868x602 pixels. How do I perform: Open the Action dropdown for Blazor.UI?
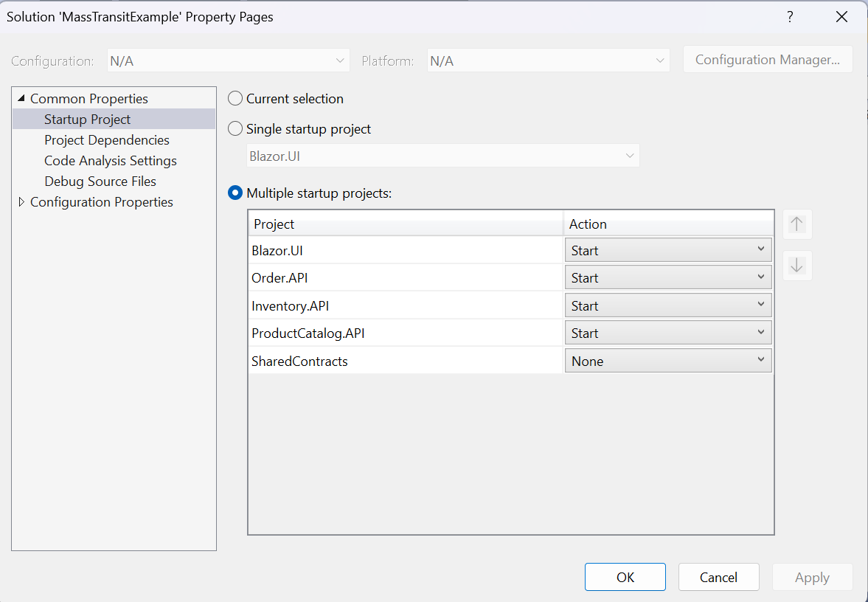pyautogui.click(x=762, y=249)
